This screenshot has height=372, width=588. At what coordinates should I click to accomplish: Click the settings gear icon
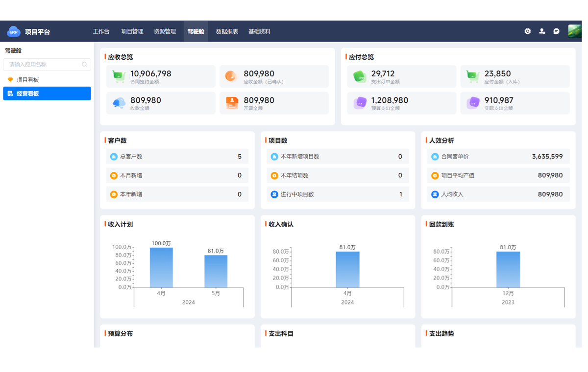tap(527, 31)
